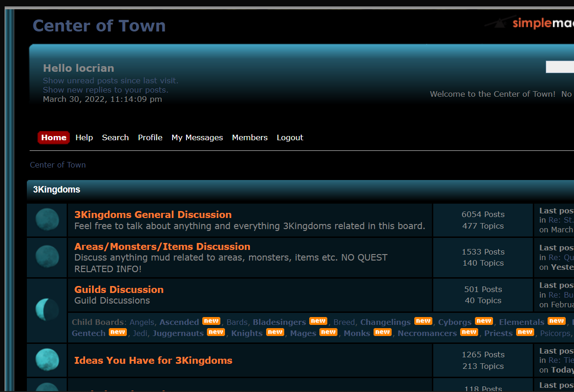This screenshot has height=392, width=574.
Task: Select Logout in the navigation menu
Action: tap(290, 137)
